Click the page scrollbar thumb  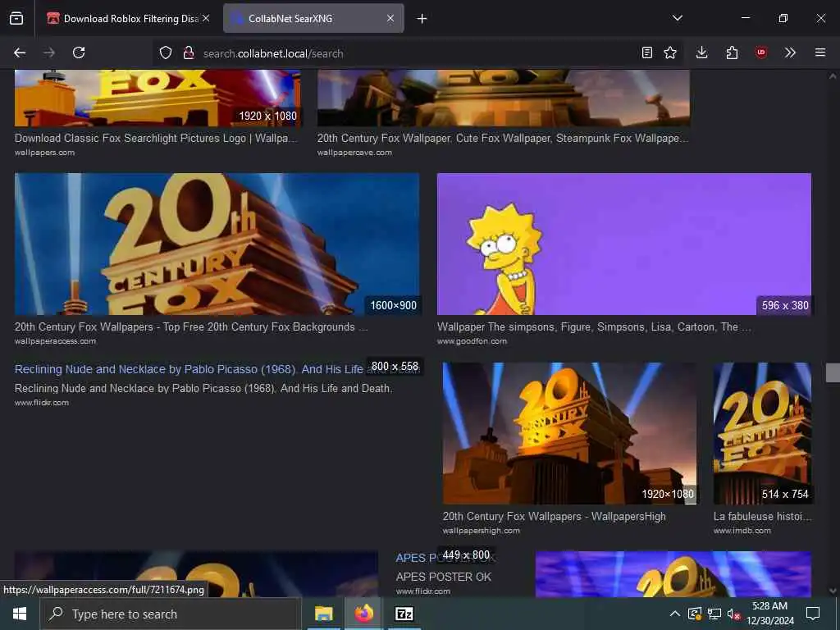[x=833, y=373]
